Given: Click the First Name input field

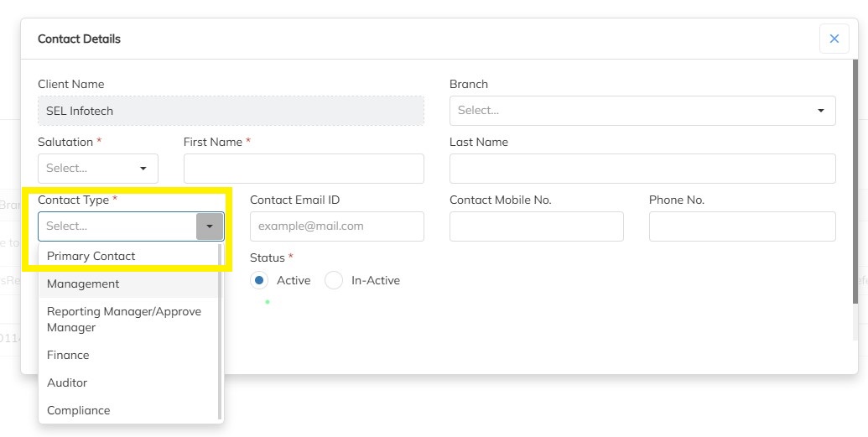Looking at the screenshot, I should point(304,169).
